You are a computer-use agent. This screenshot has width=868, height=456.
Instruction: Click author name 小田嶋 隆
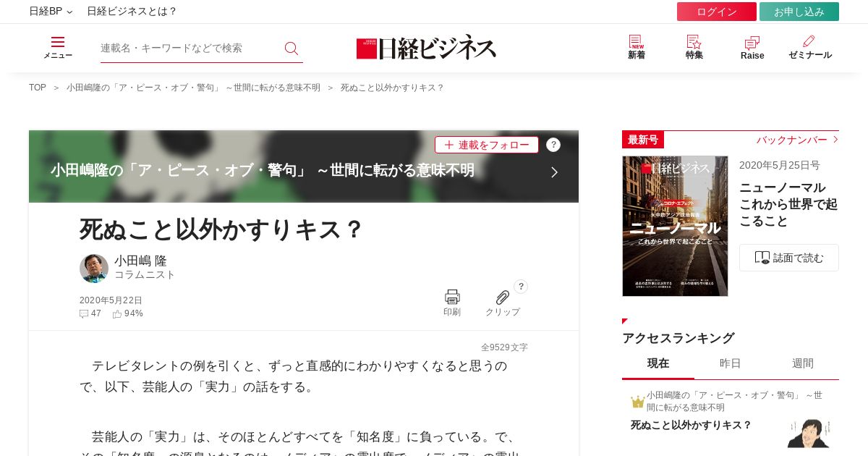pos(140,261)
